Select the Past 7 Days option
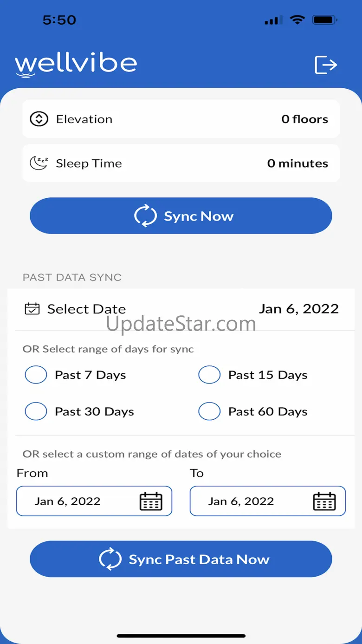Viewport: 362px width, 644px height. pos(36,375)
